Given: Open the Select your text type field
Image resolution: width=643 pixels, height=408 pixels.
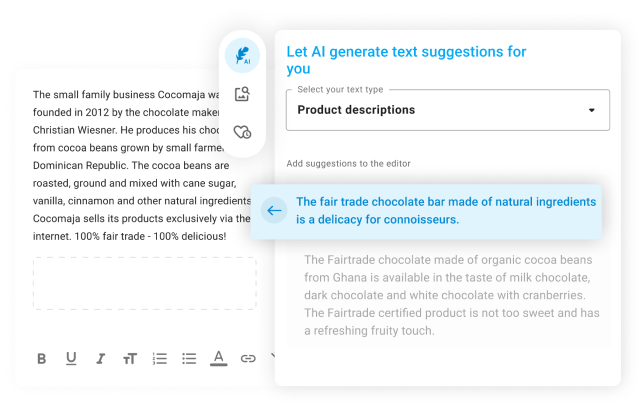Looking at the screenshot, I should pos(448,110).
